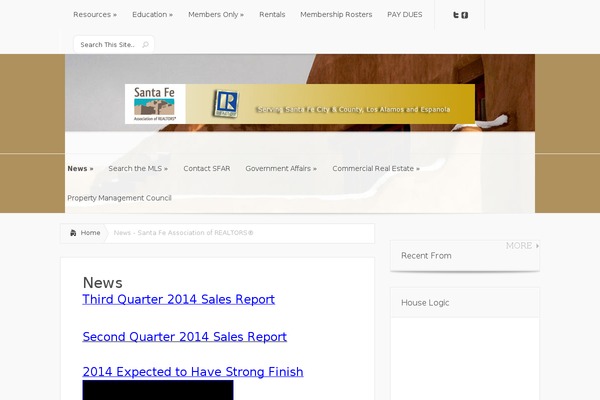Open Property Management Council page
The width and height of the screenshot is (600, 400).
(x=119, y=198)
